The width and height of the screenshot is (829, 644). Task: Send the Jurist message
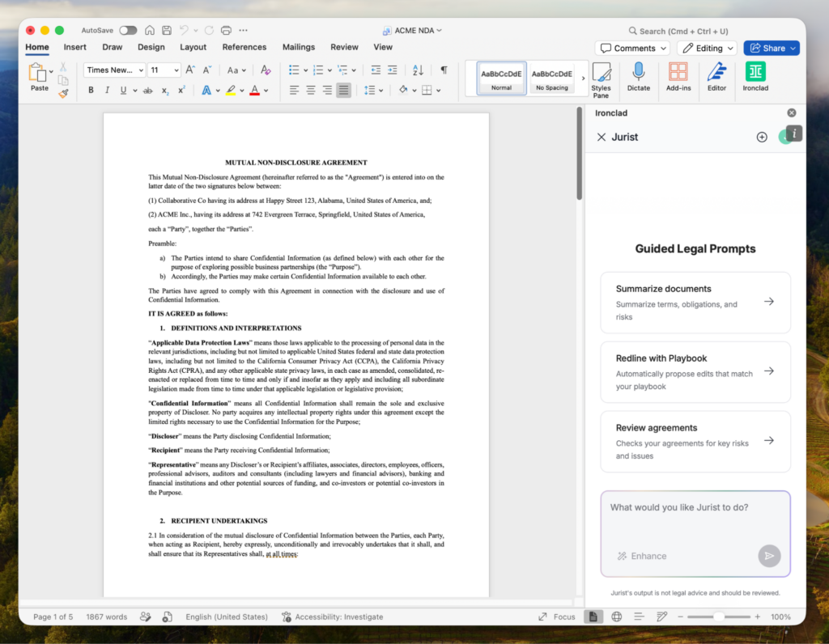pyautogui.click(x=769, y=556)
